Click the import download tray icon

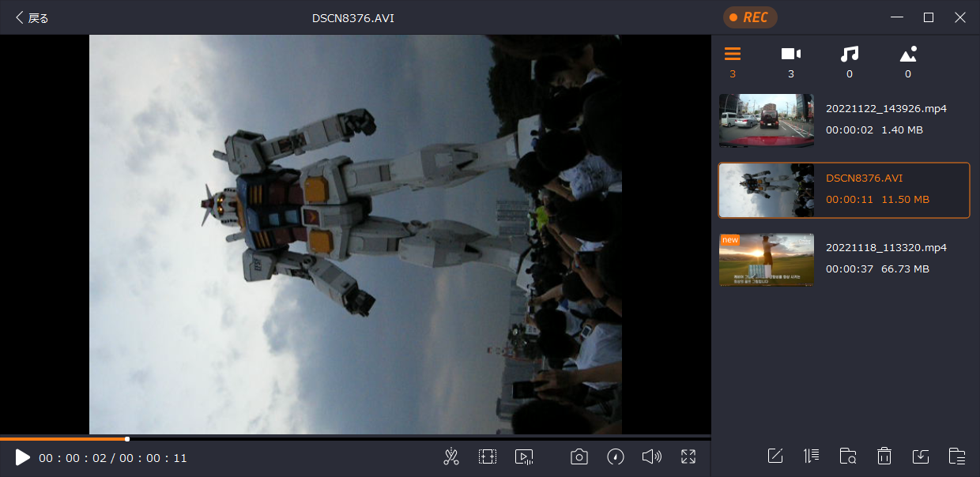pyautogui.click(x=921, y=456)
